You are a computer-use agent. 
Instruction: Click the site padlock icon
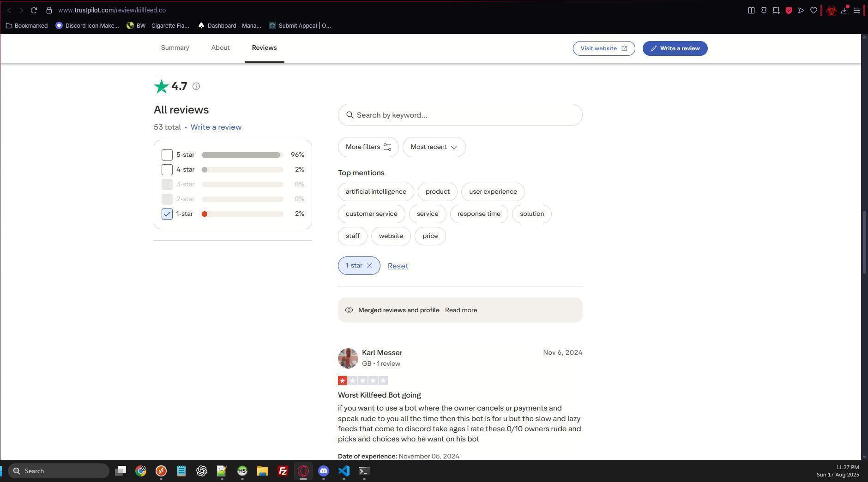point(49,10)
